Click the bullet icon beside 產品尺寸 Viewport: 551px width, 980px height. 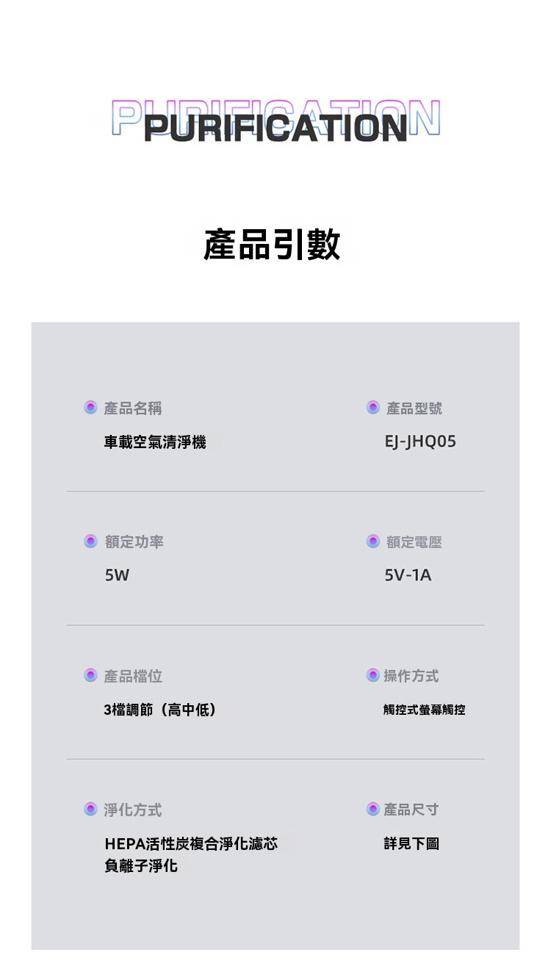click(x=373, y=810)
